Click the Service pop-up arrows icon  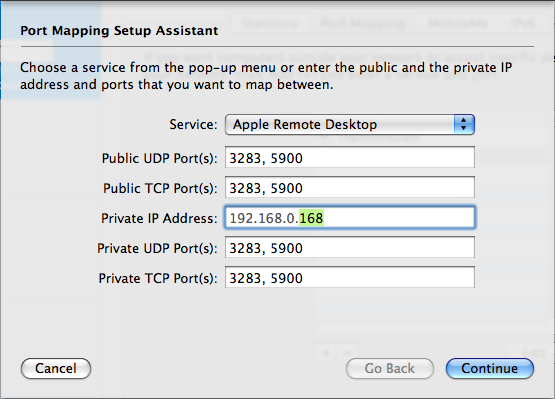(x=464, y=124)
